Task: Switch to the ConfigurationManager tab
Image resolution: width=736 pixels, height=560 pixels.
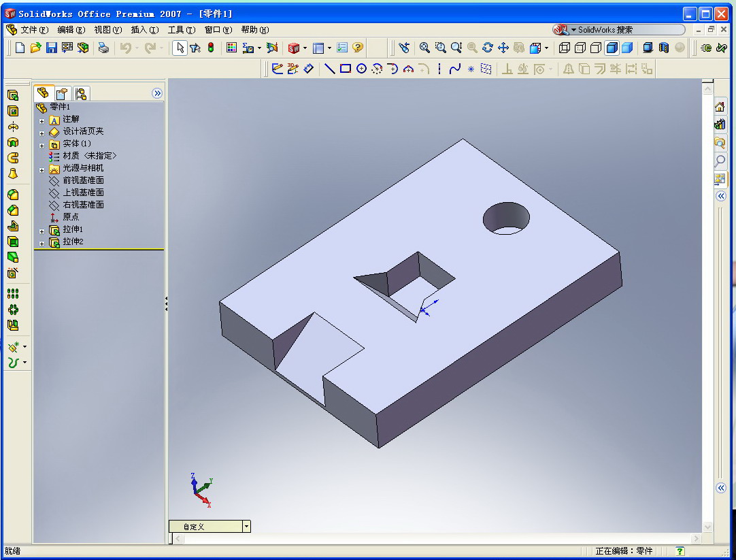Action: (x=81, y=93)
